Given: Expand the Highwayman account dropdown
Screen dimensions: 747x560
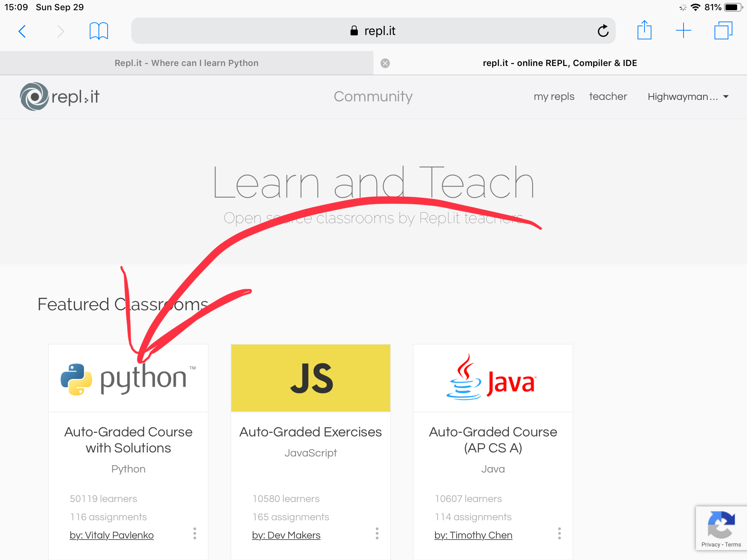Looking at the screenshot, I should (x=688, y=97).
